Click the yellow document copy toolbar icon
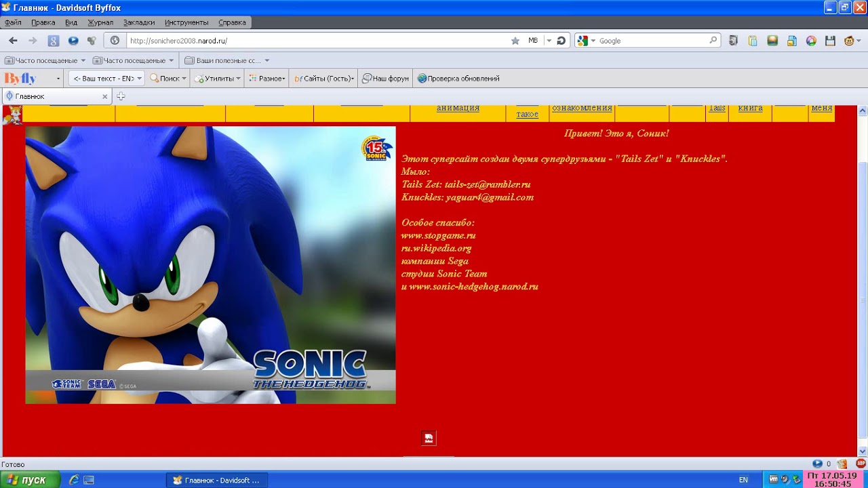 tap(791, 41)
